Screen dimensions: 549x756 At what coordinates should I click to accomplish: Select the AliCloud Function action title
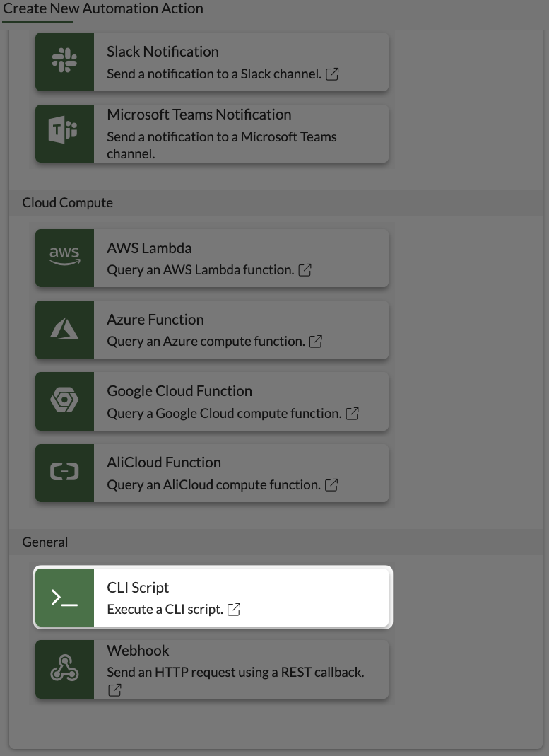click(x=164, y=463)
